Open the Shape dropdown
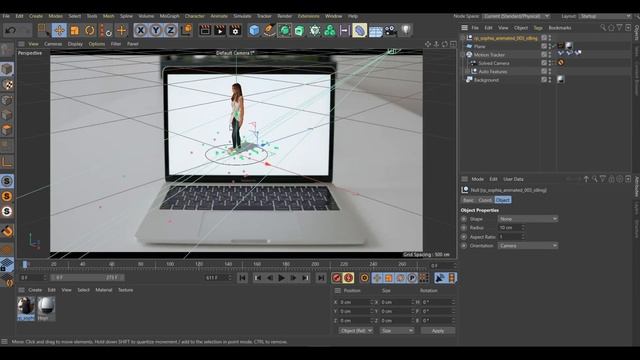The height and width of the screenshot is (360, 640). point(528,219)
